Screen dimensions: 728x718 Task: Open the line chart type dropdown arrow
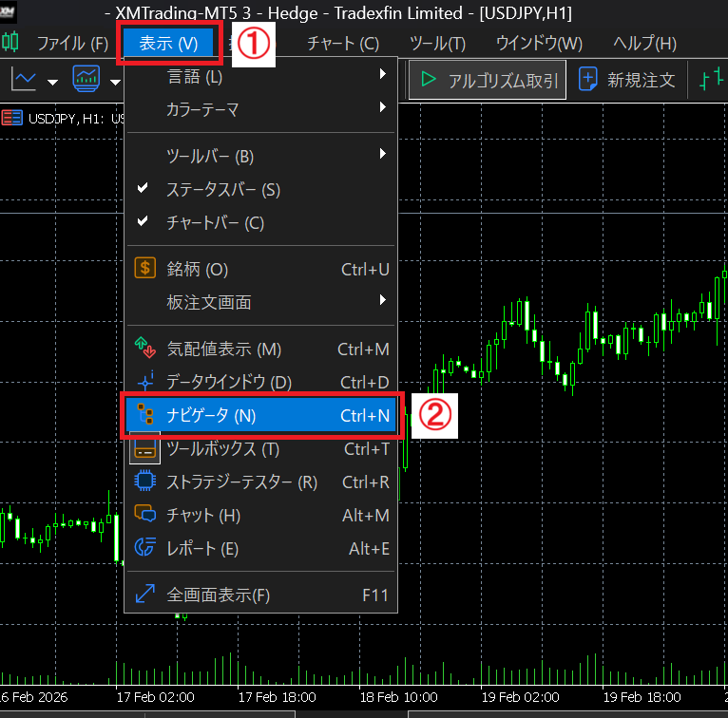click(52, 82)
